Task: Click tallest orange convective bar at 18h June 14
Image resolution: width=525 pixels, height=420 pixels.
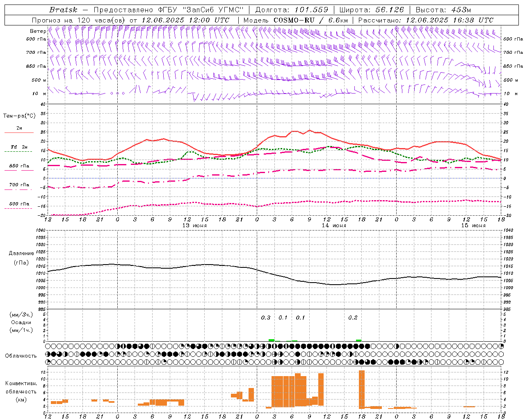Action: pos(362,389)
